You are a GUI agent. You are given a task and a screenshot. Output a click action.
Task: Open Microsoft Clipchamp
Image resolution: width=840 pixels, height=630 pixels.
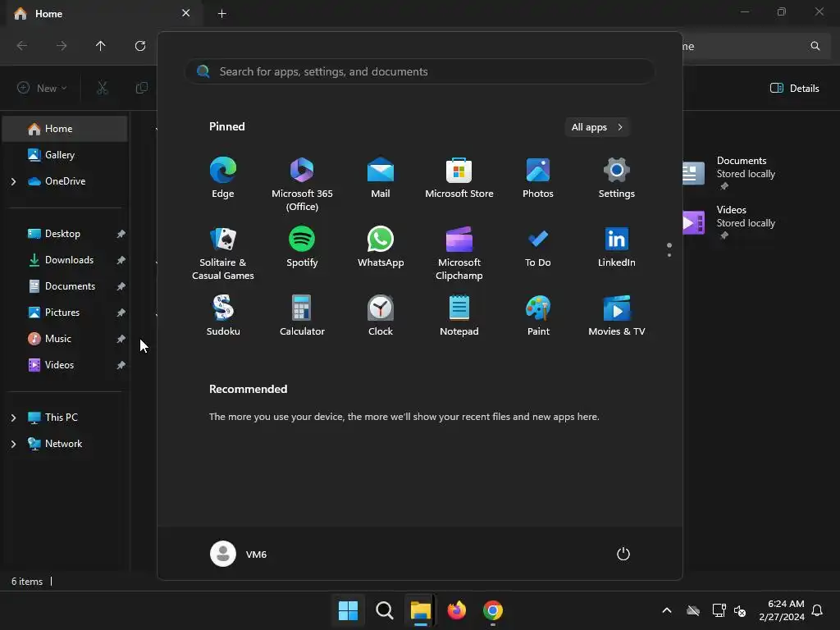coord(459,253)
